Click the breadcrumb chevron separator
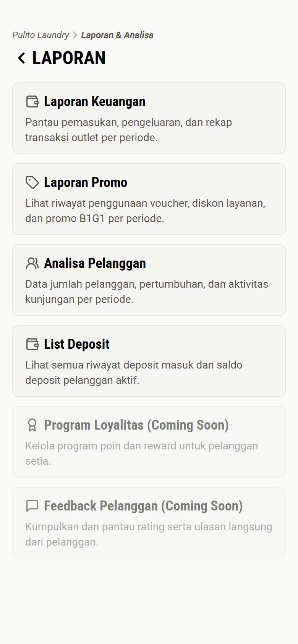Image resolution: width=298 pixels, height=644 pixels. point(75,35)
